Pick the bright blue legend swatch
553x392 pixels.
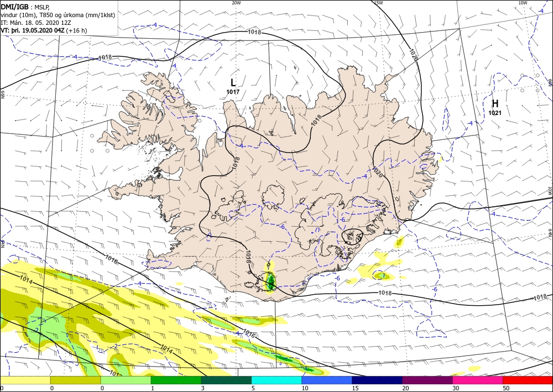point(327,380)
